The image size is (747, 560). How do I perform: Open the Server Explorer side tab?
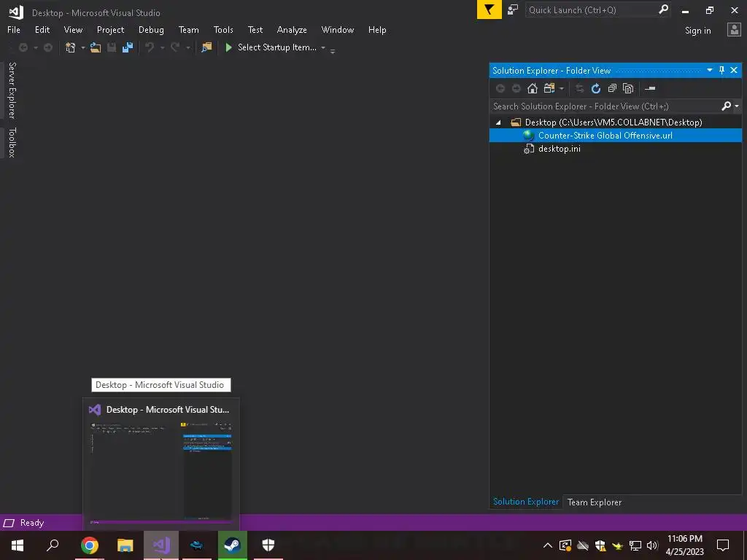click(x=12, y=90)
